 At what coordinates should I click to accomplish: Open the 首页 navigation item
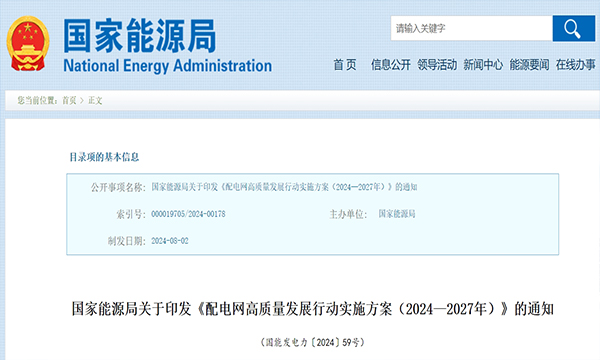(345, 65)
